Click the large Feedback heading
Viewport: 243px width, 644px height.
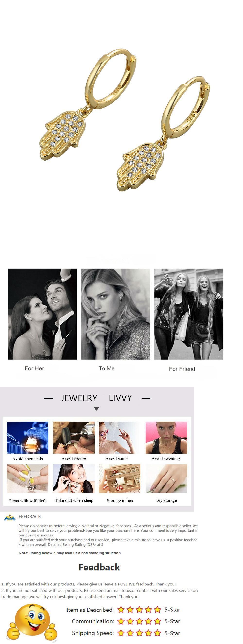pyautogui.click(x=99, y=567)
